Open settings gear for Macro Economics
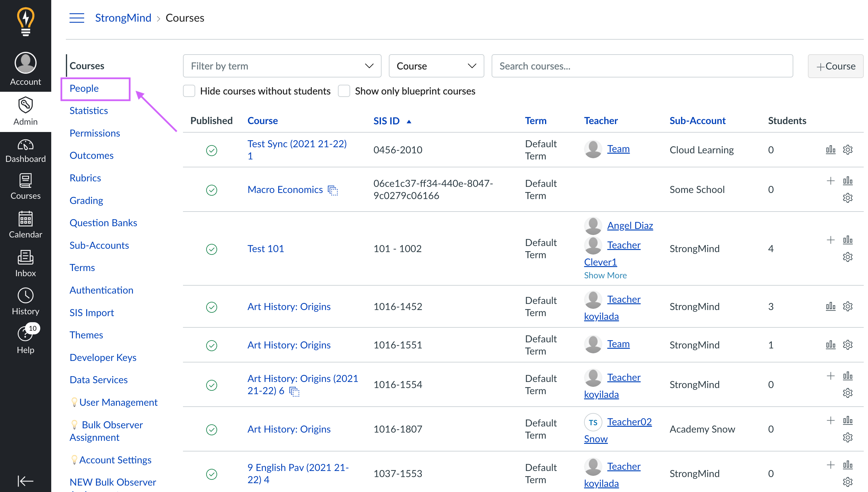 click(848, 198)
